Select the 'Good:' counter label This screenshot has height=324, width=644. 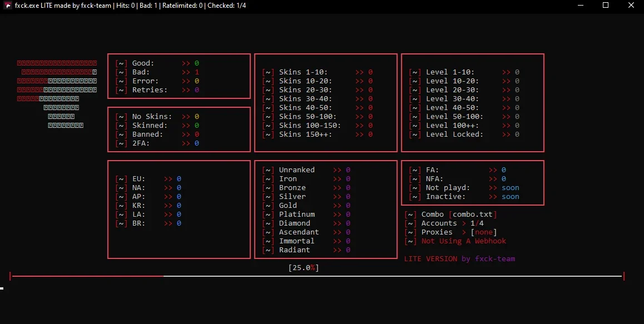[143, 63]
